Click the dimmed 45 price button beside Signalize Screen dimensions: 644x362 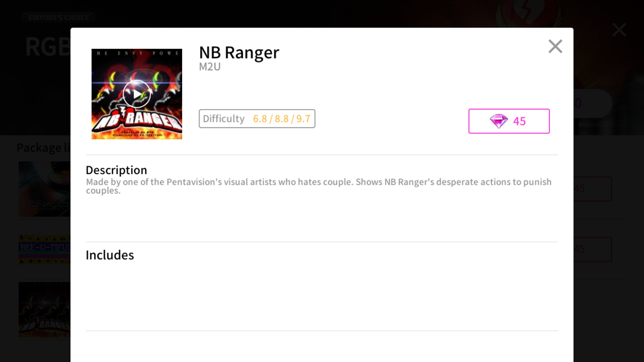592,189
